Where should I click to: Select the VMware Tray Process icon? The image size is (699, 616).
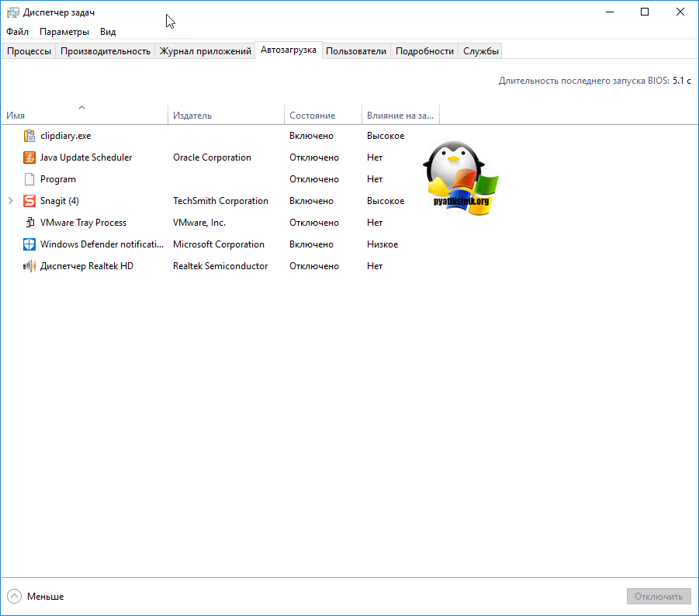click(x=29, y=223)
